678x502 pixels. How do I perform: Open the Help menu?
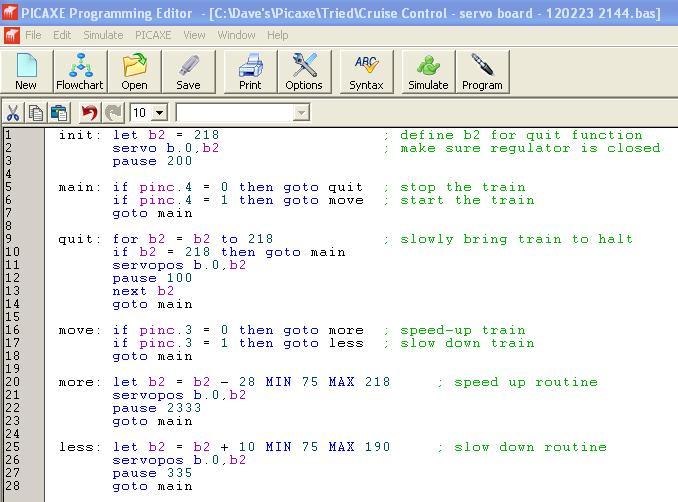click(x=278, y=35)
